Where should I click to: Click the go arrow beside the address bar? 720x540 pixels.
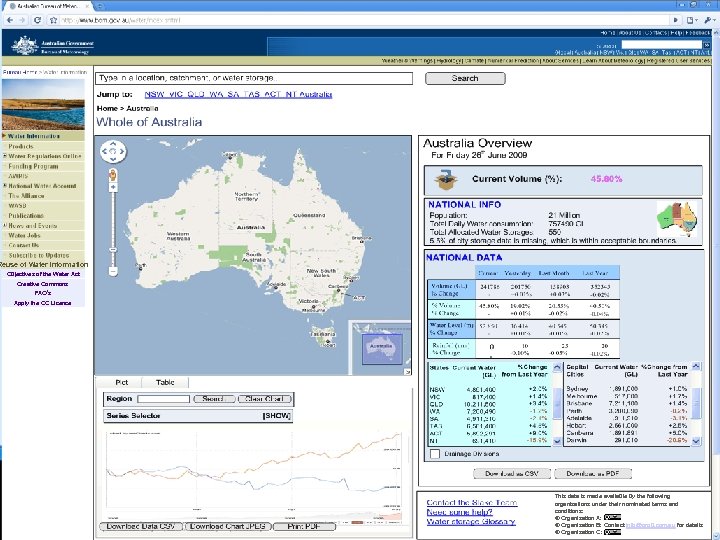(675, 20)
